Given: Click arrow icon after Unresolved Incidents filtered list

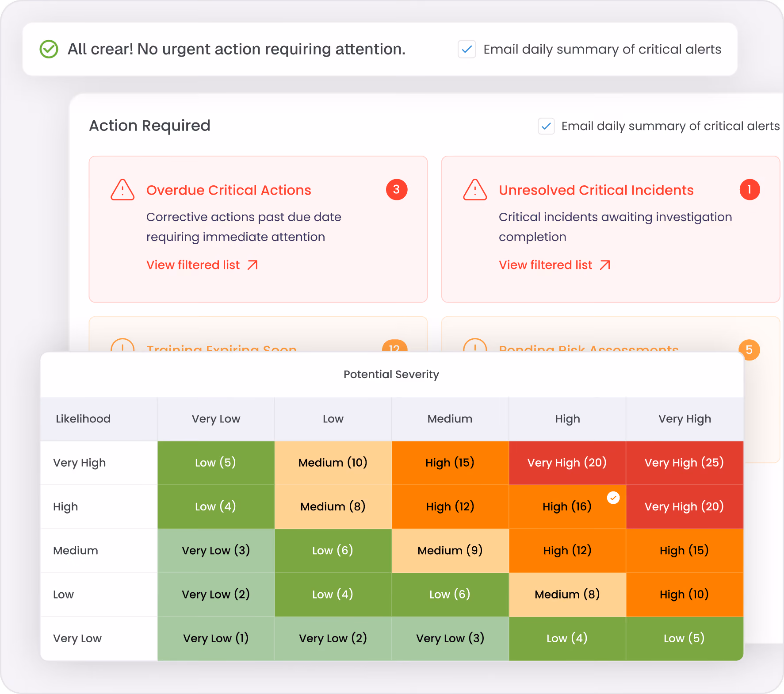Looking at the screenshot, I should coord(605,265).
